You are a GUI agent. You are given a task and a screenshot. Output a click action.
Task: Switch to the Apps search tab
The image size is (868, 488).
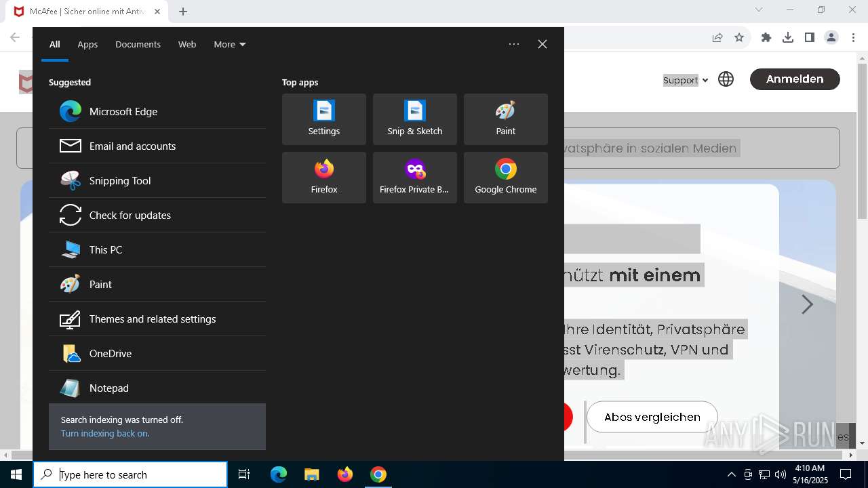87,44
